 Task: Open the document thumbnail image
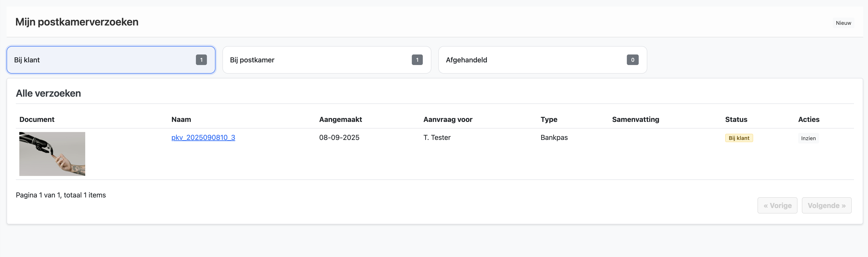point(52,154)
